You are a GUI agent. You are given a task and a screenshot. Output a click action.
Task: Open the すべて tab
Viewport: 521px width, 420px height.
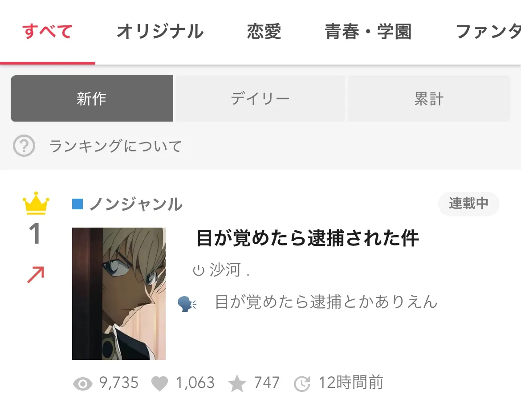[x=48, y=32]
